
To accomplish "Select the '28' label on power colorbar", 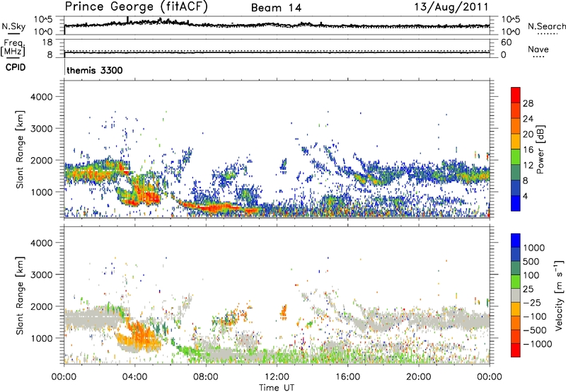I will (528, 103).
